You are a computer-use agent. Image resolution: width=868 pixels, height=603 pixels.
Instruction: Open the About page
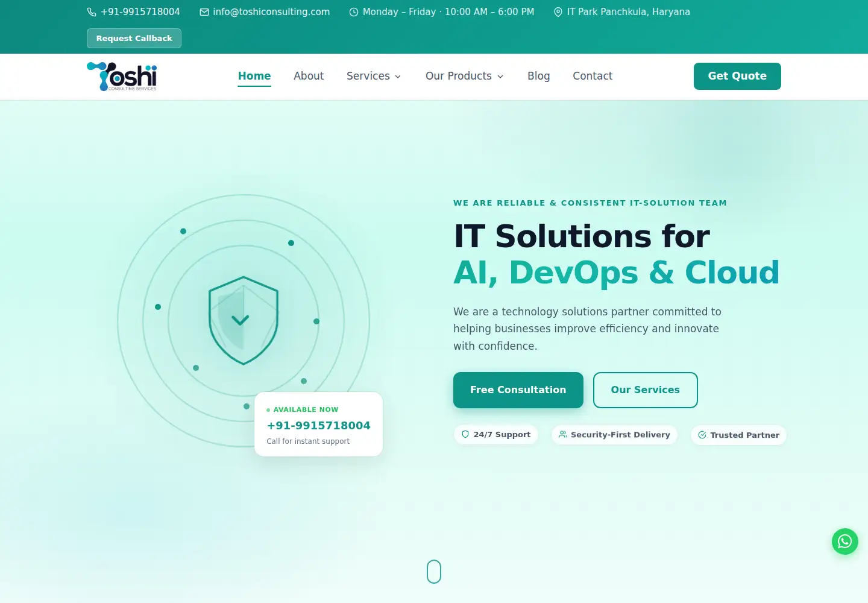coord(309,76)
